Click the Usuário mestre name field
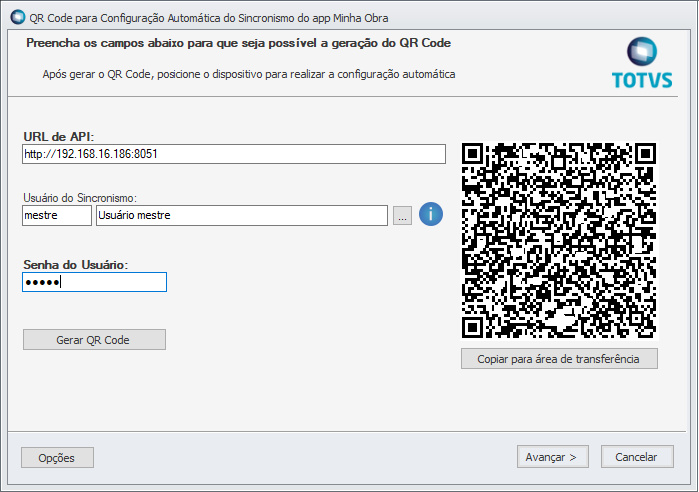Viewport: 699px width, 492px height. click(x=242, y=216)
